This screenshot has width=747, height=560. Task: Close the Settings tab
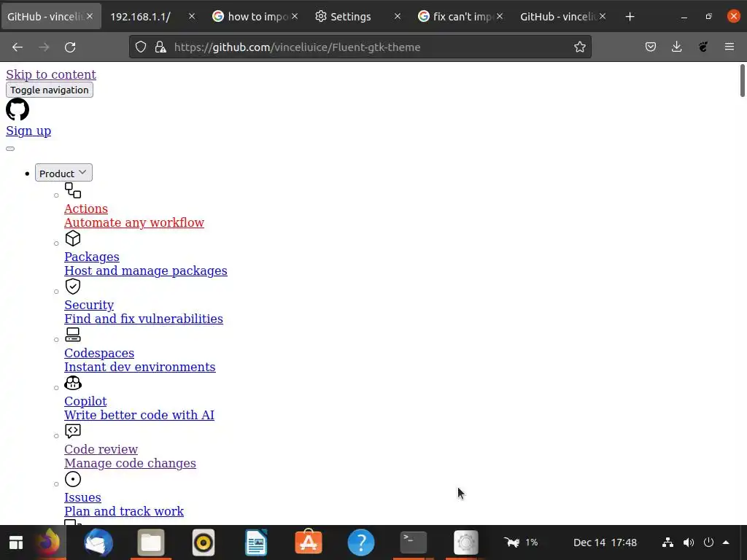pos(398,17)
